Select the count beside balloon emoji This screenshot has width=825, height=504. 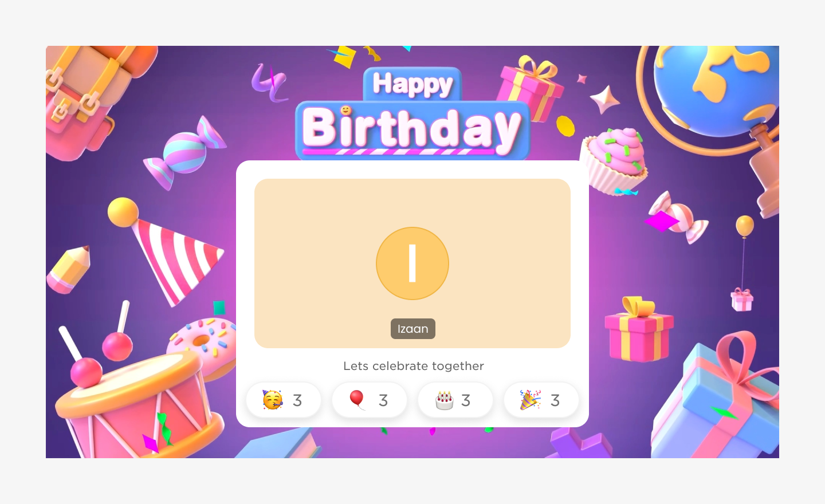coord(383,400)
